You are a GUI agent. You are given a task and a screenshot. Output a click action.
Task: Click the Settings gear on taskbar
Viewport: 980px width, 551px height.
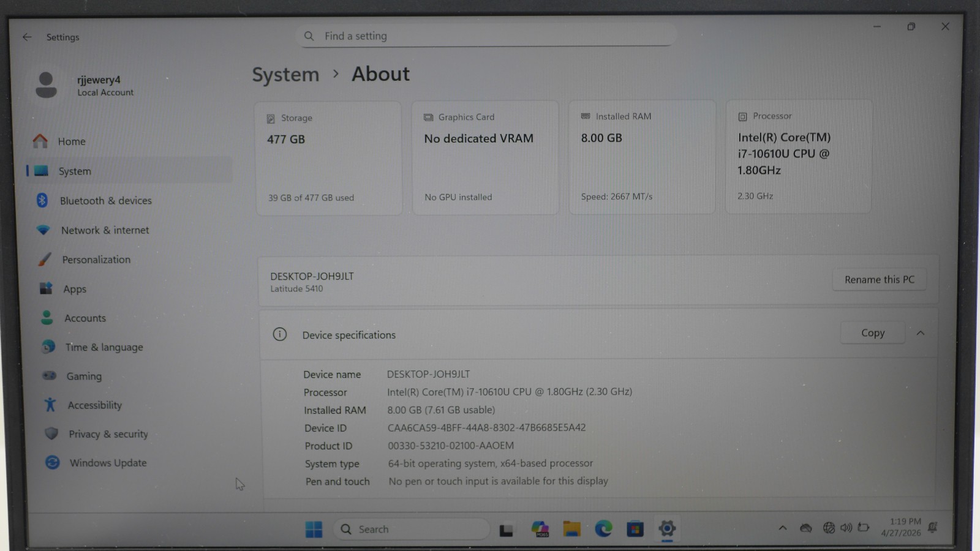(667, 528)
